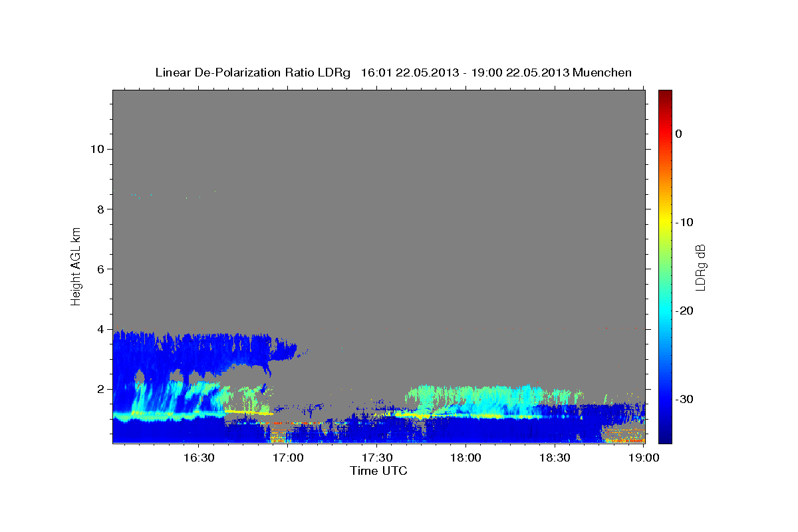Click the 'Time UTC' axis label

point(378,471)
